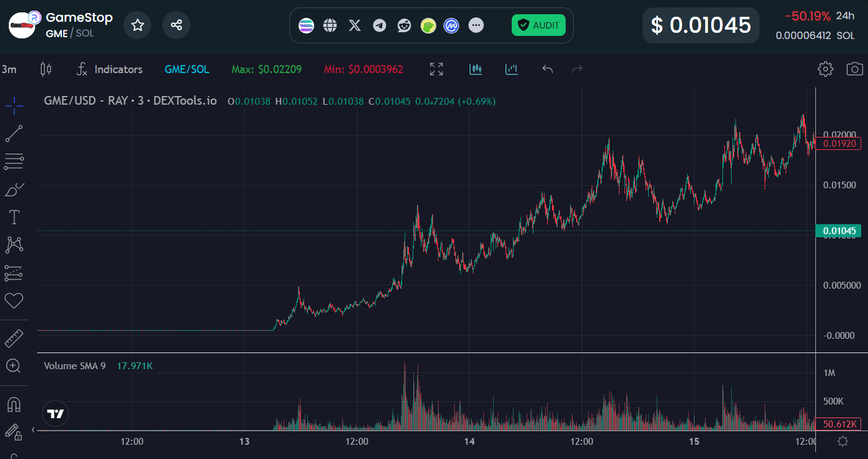Viewport: 868px width, 459px height.
Task: Open the Telegram channel icon
Action: [x=379, y=25]
